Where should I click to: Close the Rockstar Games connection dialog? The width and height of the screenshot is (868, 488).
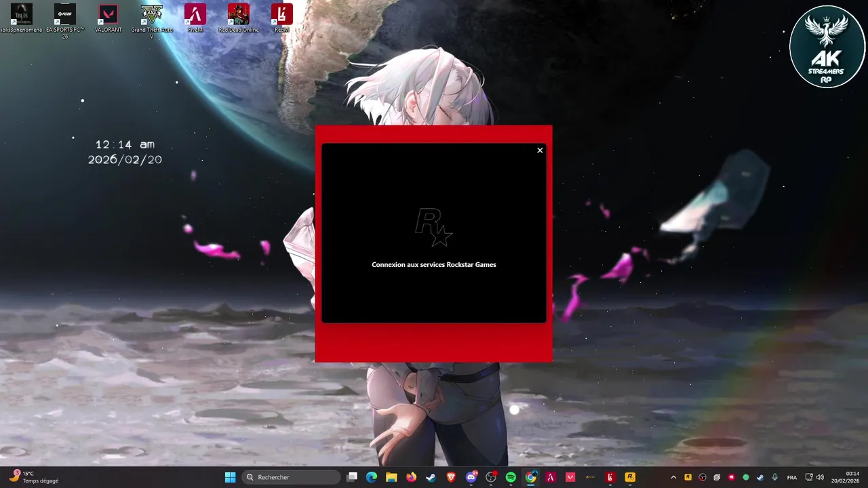click(x=540, y=150)
